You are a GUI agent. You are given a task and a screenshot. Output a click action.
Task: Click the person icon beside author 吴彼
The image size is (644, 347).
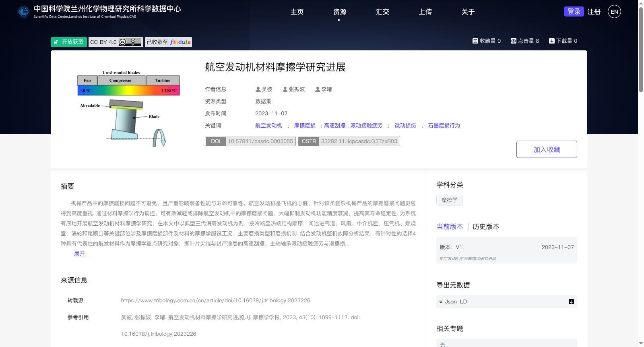click(x=258, y=89)
